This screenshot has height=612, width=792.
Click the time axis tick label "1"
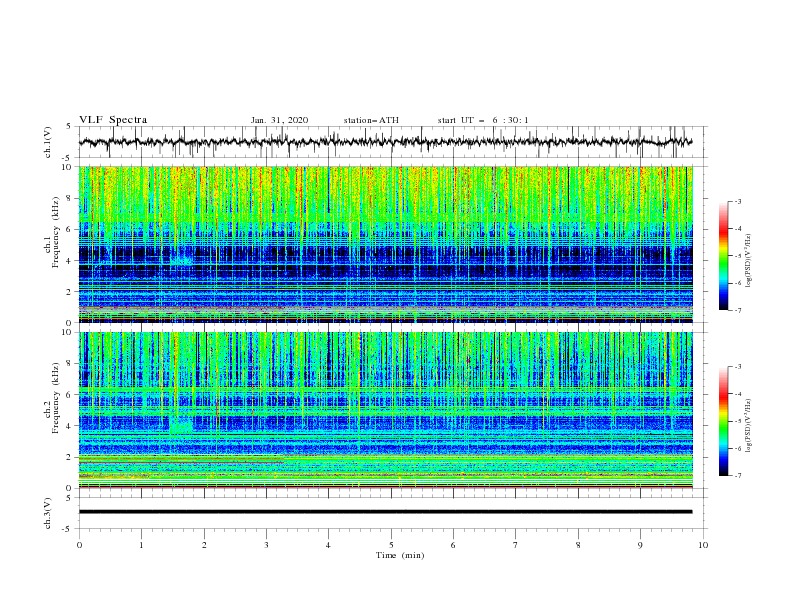[141, 545]
